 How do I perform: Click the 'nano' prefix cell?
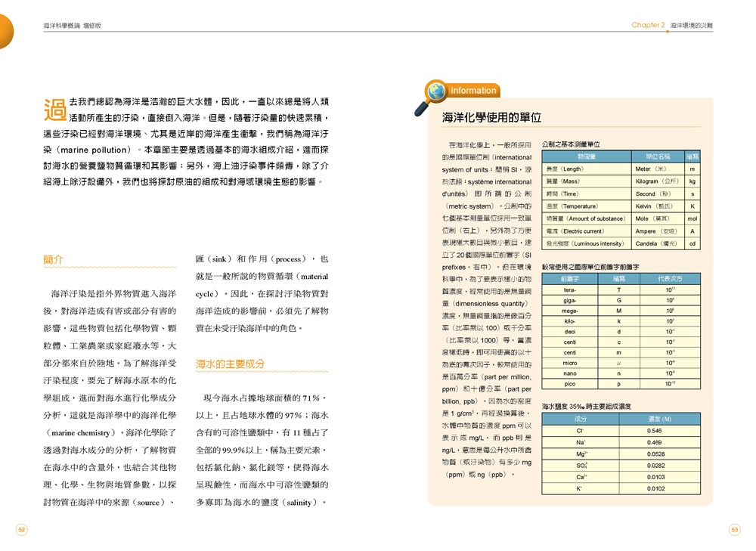570,373
